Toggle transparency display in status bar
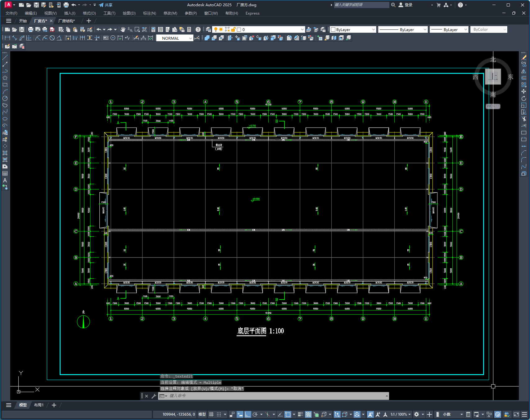530x420 pixels. 308,414
